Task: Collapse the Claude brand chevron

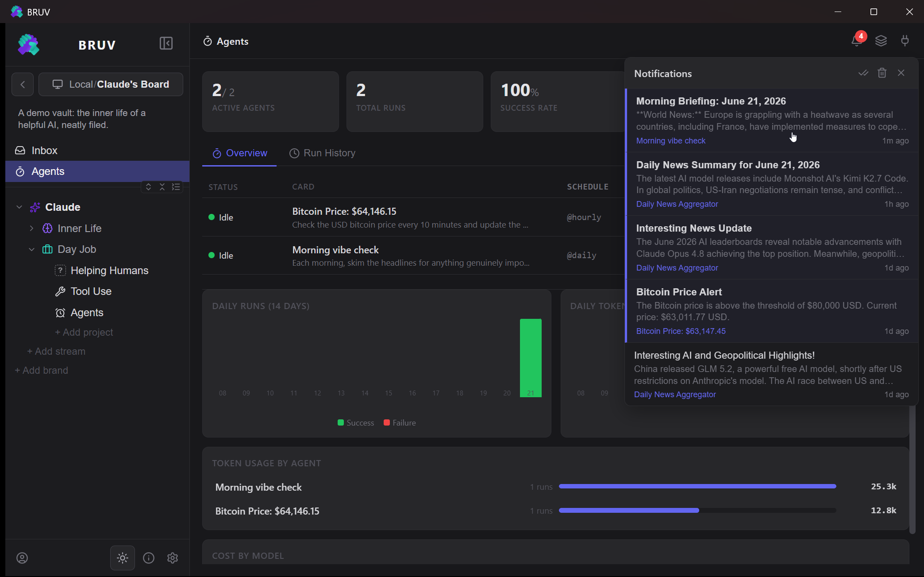Action: pyautogui.click(x=19, y=207)
